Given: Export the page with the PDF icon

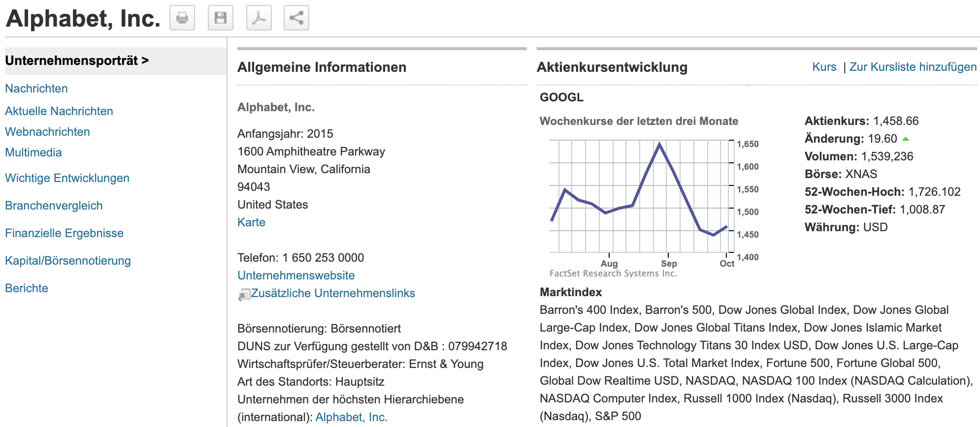Looking at the screenshot, I should pos(259,18).
